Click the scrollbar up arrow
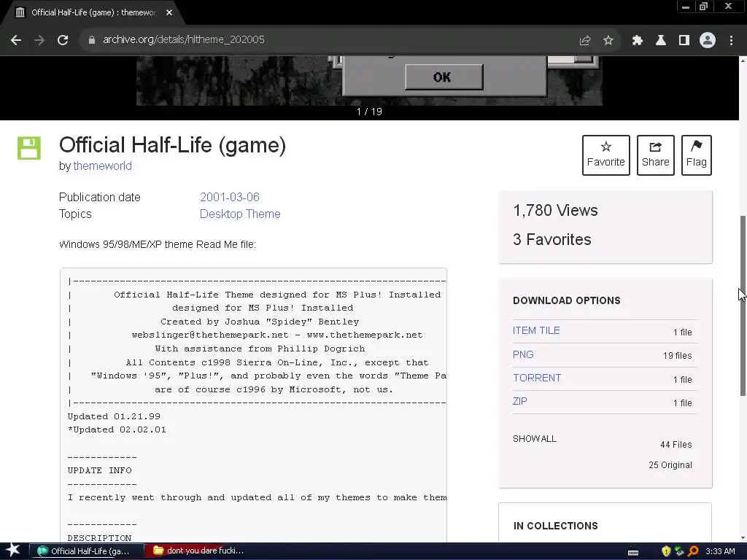Viewport: 747px width, 560px height. point(743,61)
